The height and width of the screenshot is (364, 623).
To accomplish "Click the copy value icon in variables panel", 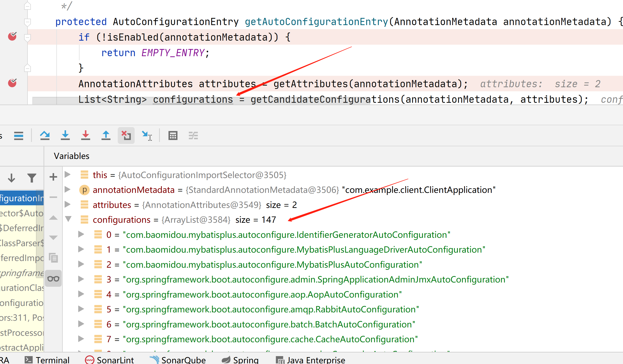I will 53,258.
